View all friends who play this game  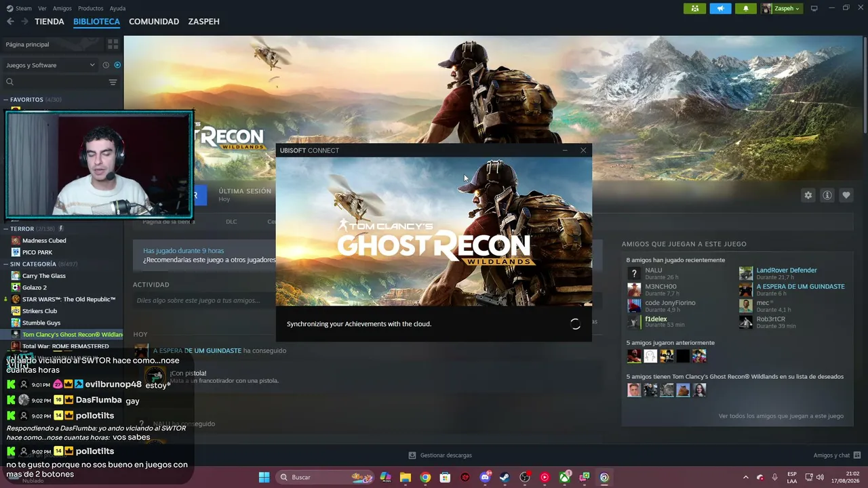[x=781, y=416]
